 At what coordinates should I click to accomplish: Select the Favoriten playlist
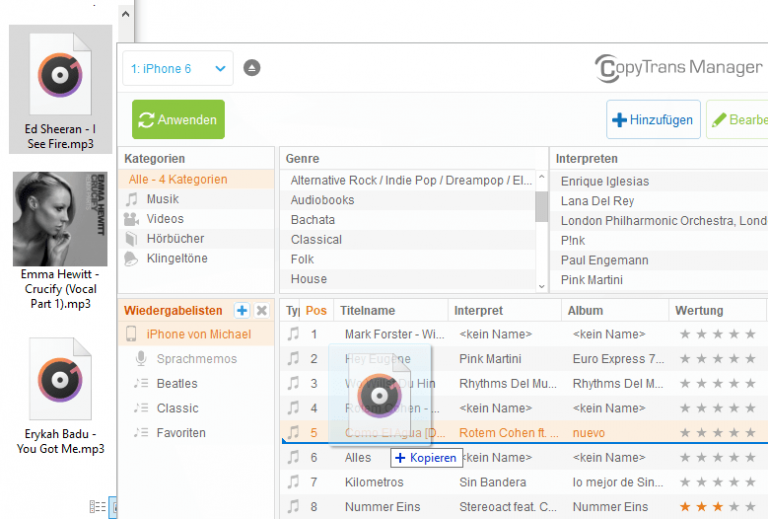(180, 433)
